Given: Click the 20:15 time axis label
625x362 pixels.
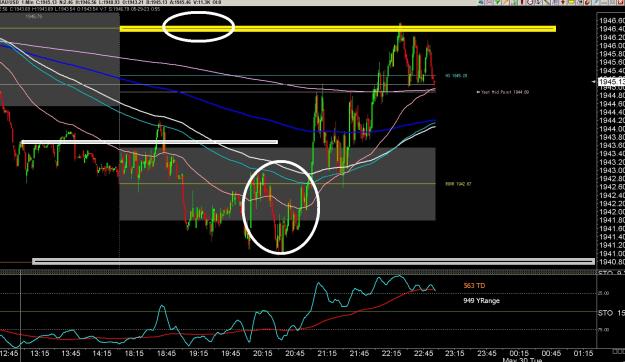Looking at the screenshot, I should tap(262, 353).
